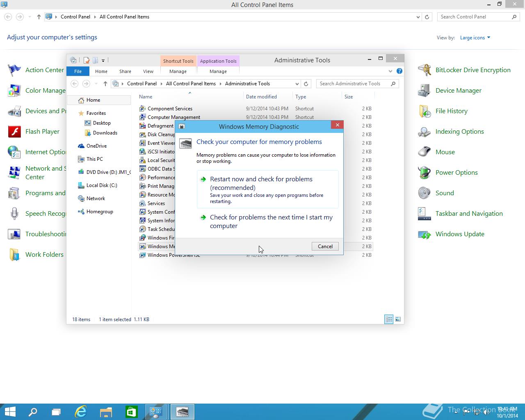Click the Search Control Panel field
Screen dimensions: 525x420
[475, 17]
